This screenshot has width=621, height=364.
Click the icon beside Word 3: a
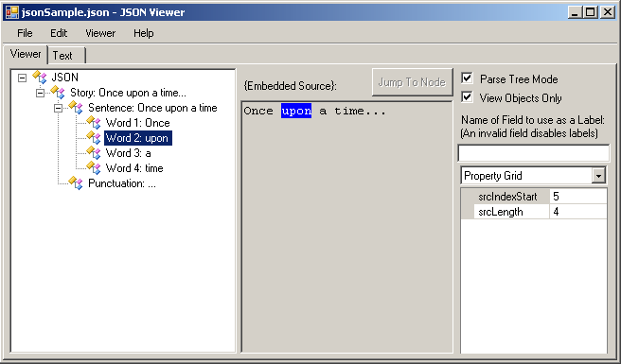(94, 153)
